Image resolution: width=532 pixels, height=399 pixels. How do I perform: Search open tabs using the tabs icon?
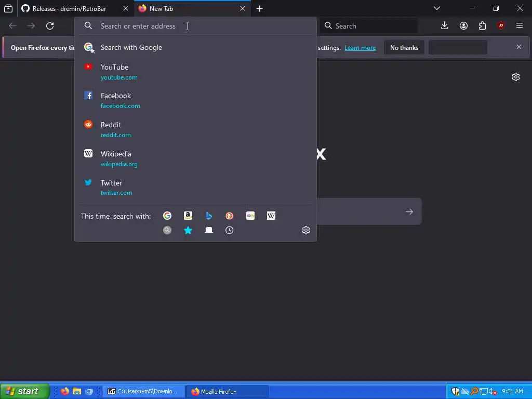[x=209, y=230]
